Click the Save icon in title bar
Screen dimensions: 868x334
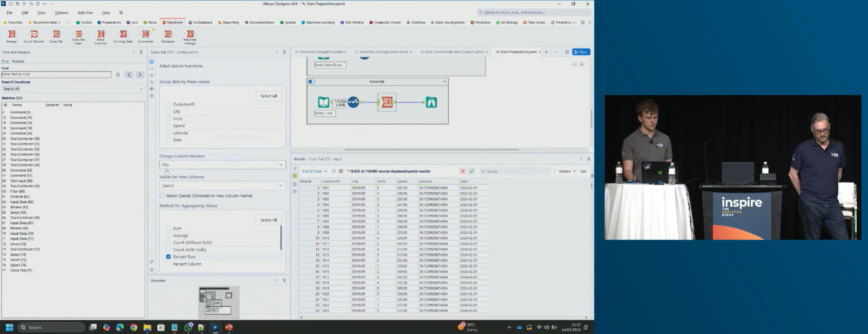point(17,3)
